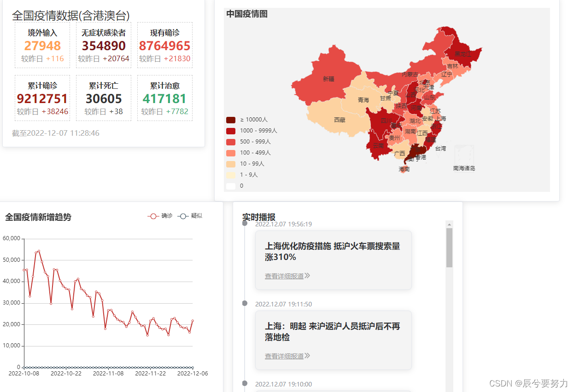This screenshot has height=392, width=574.
Task: Click the 中国疫情图 title
Action: 247,14
